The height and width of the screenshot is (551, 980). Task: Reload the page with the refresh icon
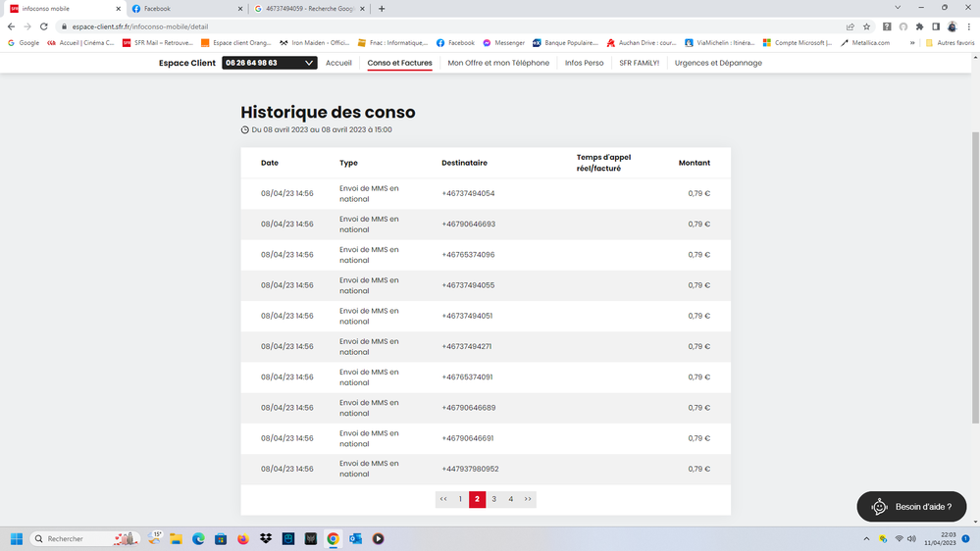tap(44, 26)
